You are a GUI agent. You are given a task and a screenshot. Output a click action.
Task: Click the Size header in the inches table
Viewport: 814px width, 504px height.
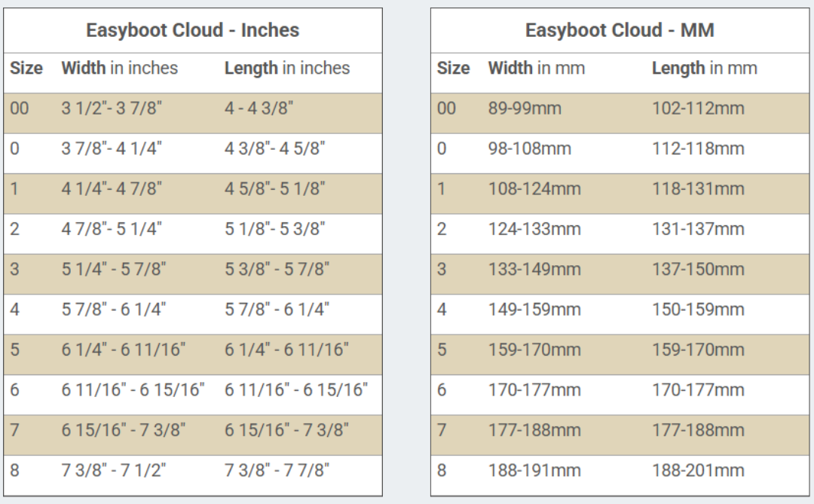coord(26,69)
